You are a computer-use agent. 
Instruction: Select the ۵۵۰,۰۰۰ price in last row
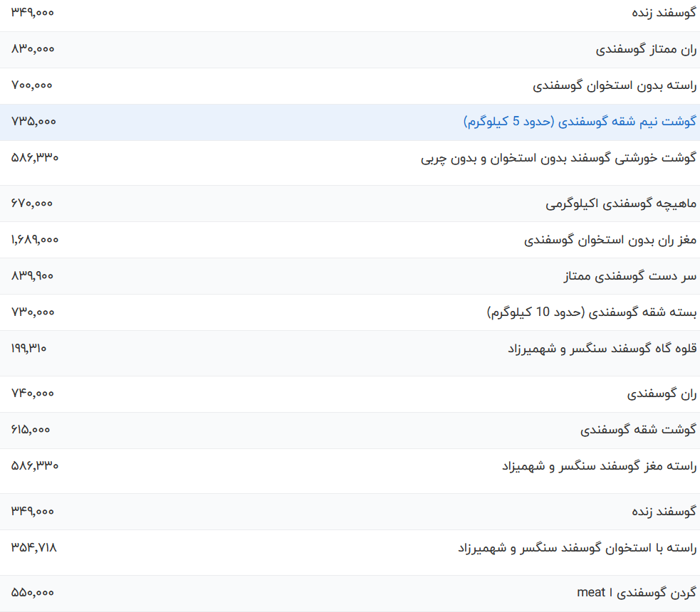(x=33, y=592)
